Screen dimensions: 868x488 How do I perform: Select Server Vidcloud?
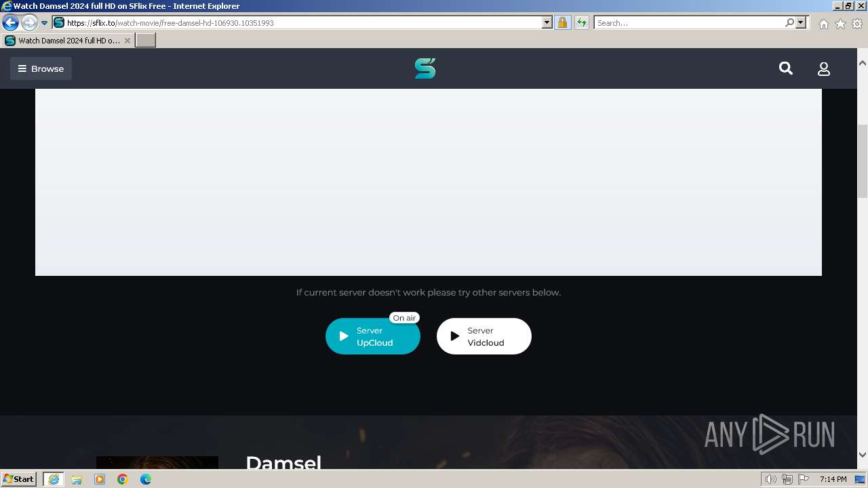(484, 336)
